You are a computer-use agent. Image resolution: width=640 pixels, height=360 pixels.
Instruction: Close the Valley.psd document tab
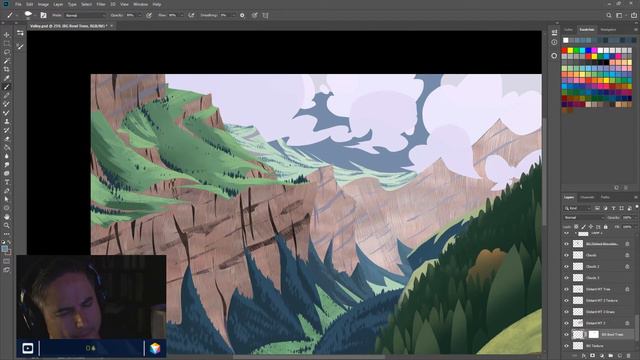[x=111, y=26]
